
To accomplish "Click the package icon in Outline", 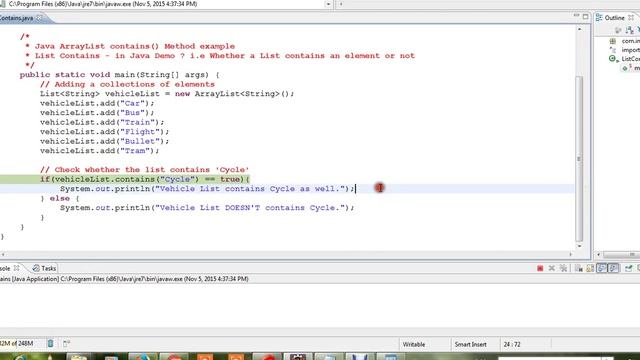I will point(613,41).
